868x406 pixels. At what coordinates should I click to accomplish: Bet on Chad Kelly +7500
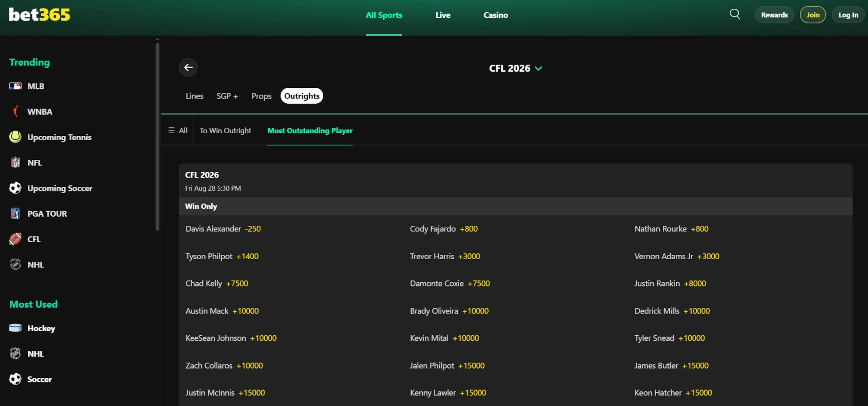(x=217, y=284)
